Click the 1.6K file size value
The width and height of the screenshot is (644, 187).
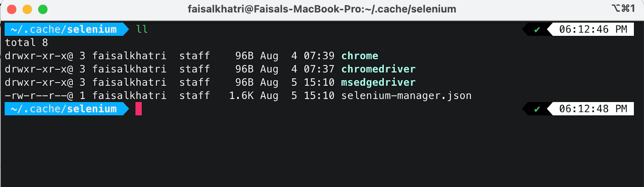[241, 96]
